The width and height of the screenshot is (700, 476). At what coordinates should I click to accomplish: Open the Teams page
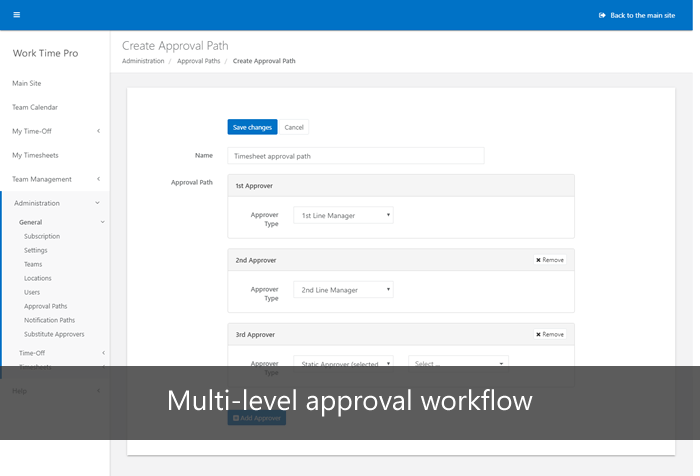pyautogui.click(x=33, y=264)
